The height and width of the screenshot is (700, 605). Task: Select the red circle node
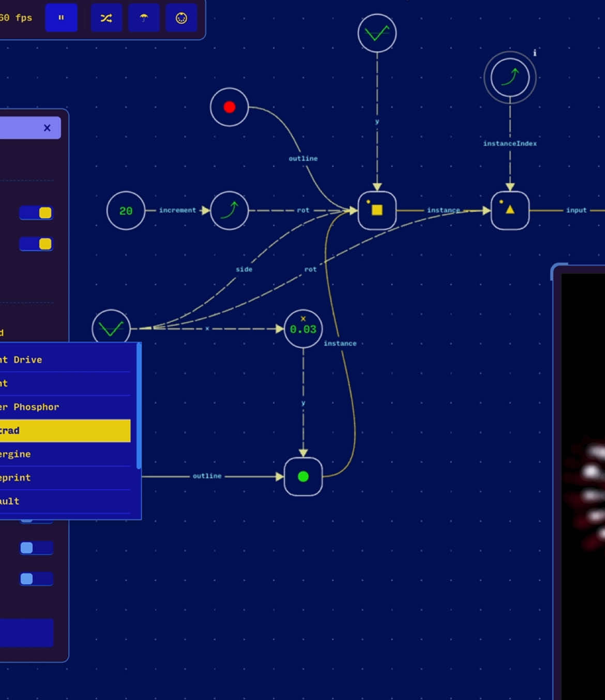coord(230,107)
